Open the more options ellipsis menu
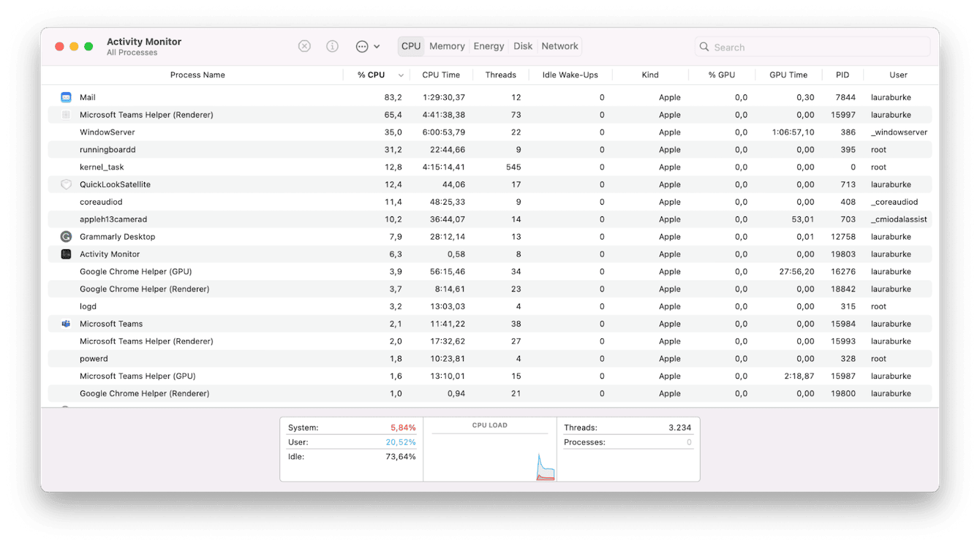The width and height of the screenshot is (980, 546). [x=362, y=45]
